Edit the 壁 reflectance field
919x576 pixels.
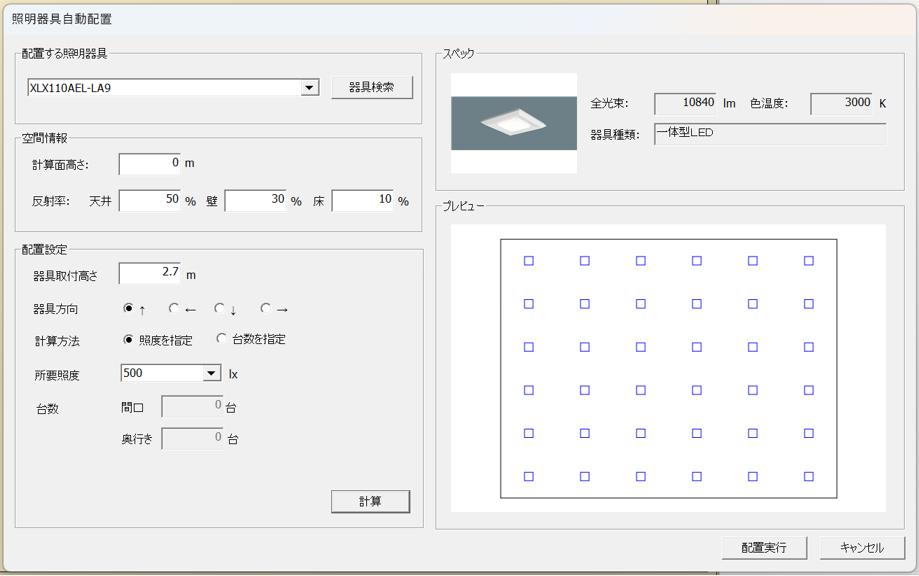pos(256,201)
